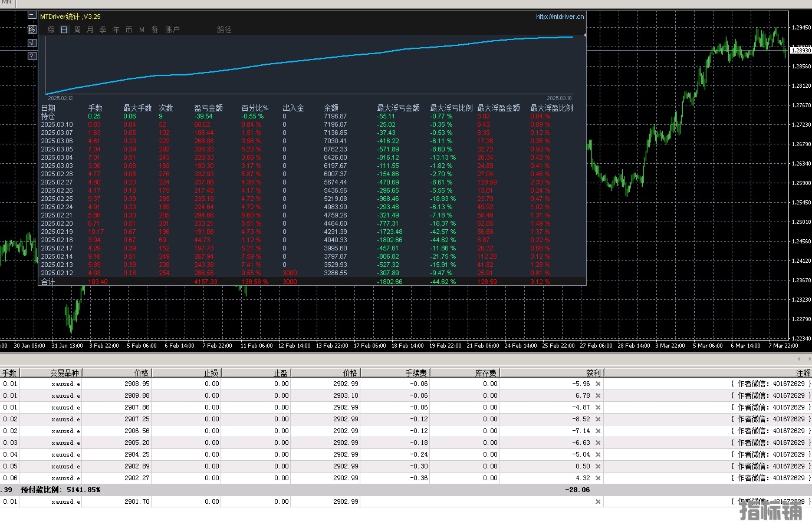This screenshot has height=525, width=812.
Task: Switch to the 月 monthly tab
Action: pyautogui.click(x=90, y=29)
